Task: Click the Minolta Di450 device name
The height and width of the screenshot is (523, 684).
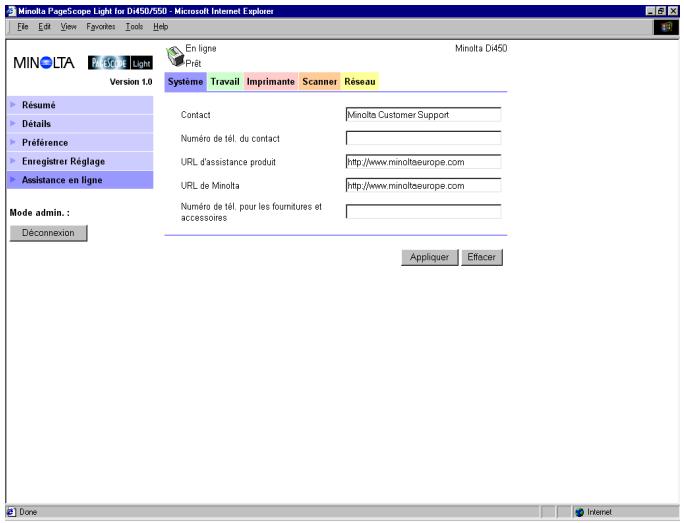Action: pyautogui.click(x=481, y=48)
